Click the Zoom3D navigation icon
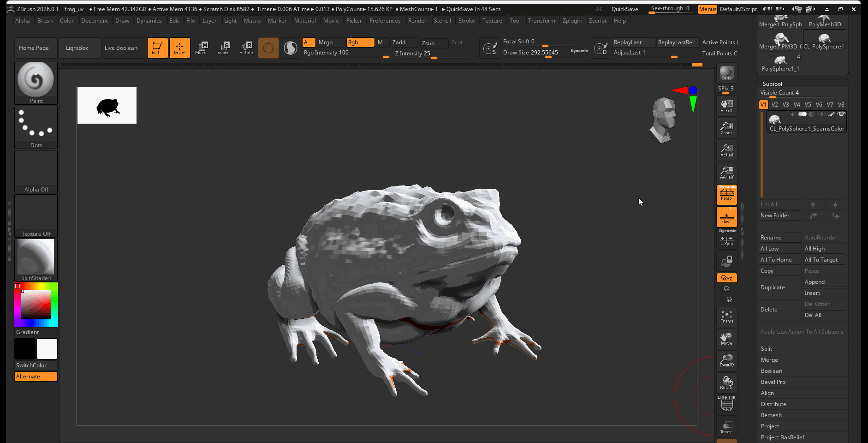This screenshot has height=443, width=868. [x=726, y=360]
